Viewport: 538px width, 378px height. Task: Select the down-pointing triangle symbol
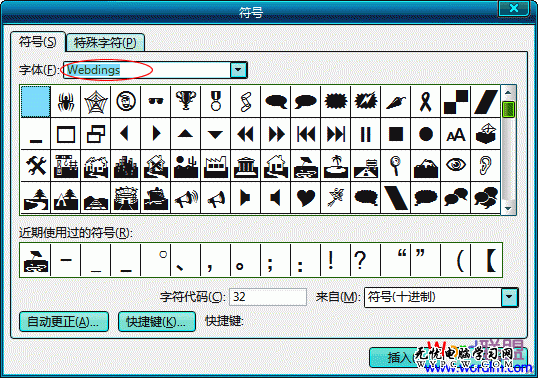(215, 134)
